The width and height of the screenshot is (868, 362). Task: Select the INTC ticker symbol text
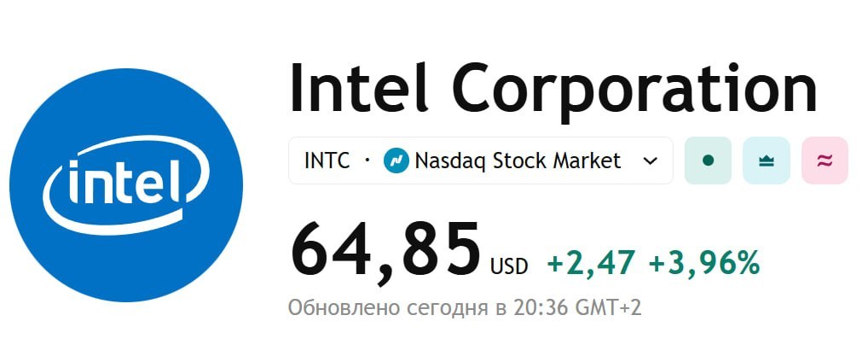pos(327,161)
